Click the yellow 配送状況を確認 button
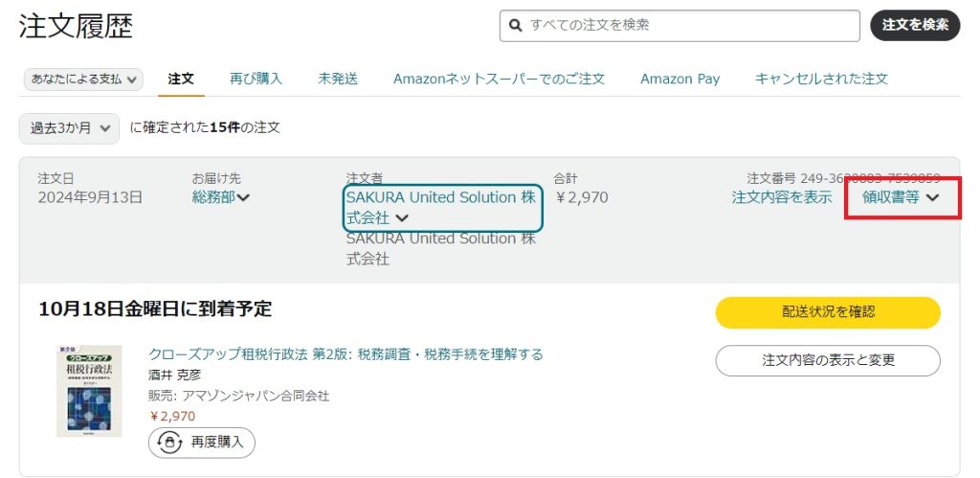Screen dimensions: 980x478 [x=828, y=312]
